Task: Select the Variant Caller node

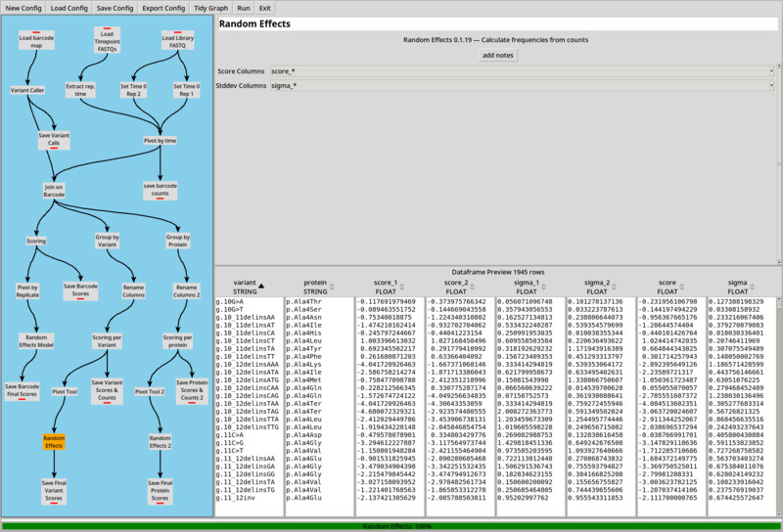Action: 27,90
